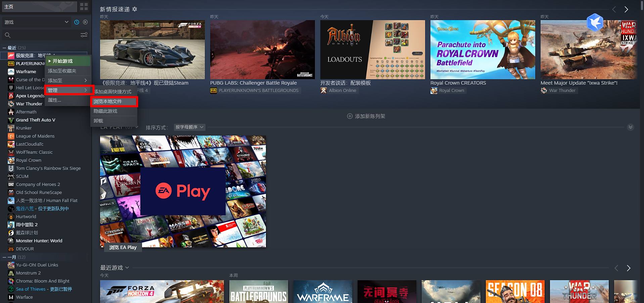Screen dimensions: 644x303
Task: Choose 浏览本地文件 in submenu
Action: coord(114,101)
